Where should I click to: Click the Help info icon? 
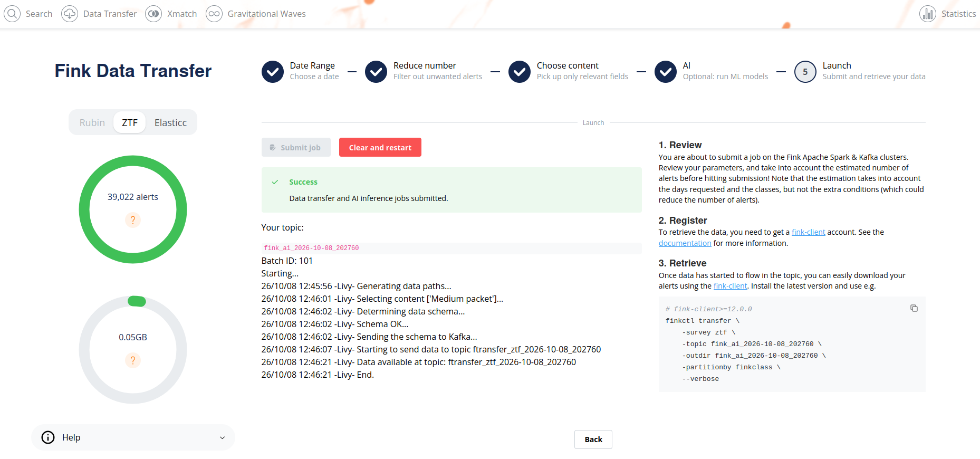[x=48, y=437]
